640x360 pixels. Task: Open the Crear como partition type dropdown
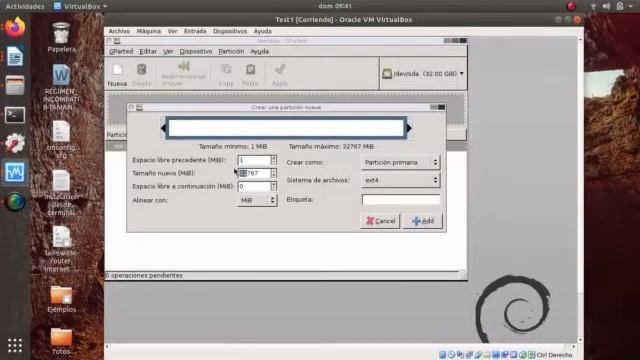pos(400,162)
